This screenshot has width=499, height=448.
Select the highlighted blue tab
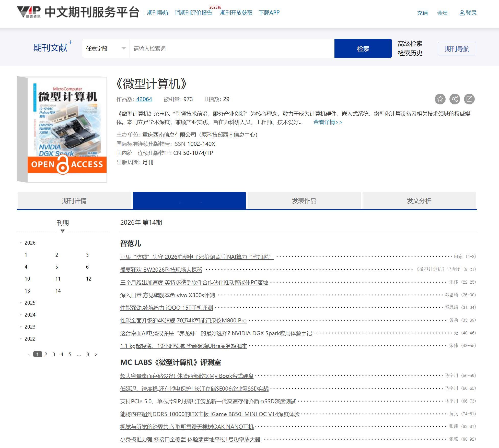[x=189, y=201]
